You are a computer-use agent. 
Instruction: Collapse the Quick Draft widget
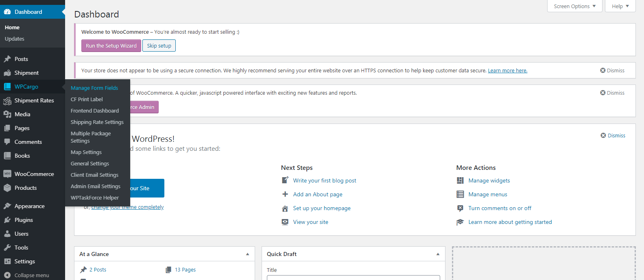click(x=438, y=254)
